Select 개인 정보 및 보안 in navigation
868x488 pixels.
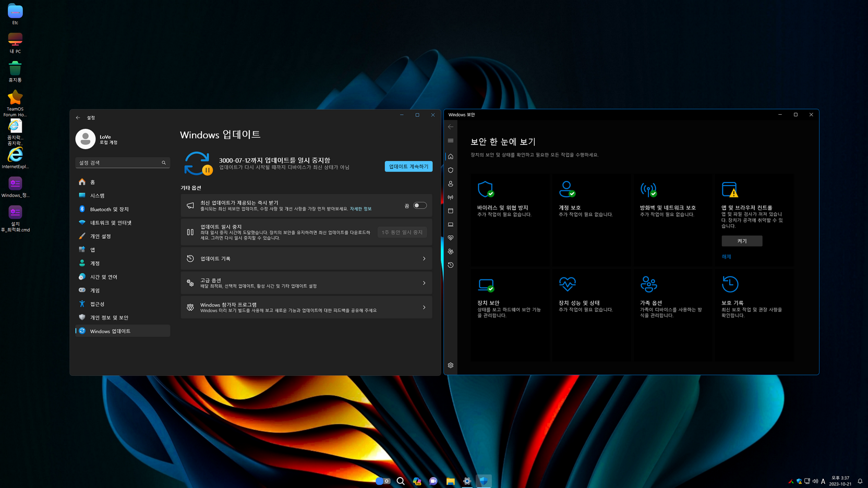123,318
